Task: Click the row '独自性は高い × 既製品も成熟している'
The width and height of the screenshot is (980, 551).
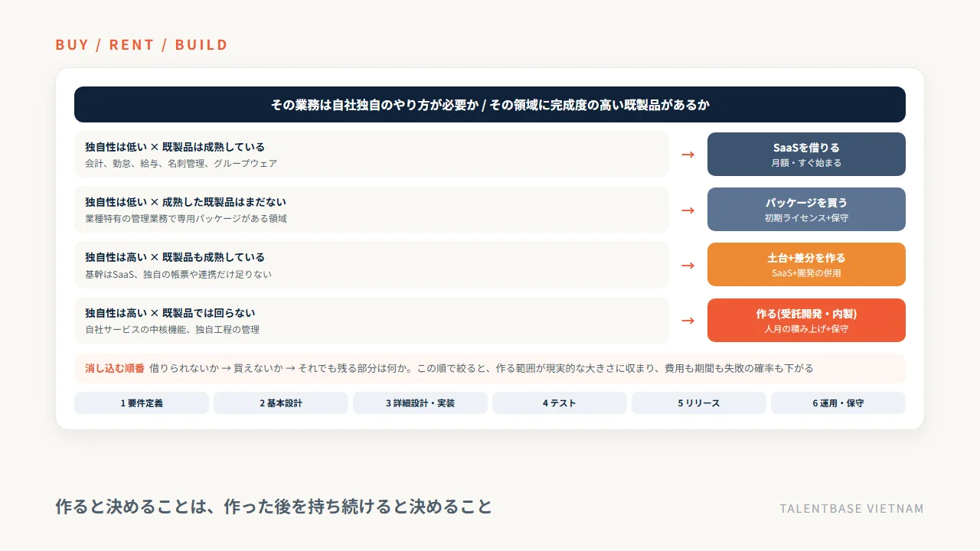Action: pos(371,265)
